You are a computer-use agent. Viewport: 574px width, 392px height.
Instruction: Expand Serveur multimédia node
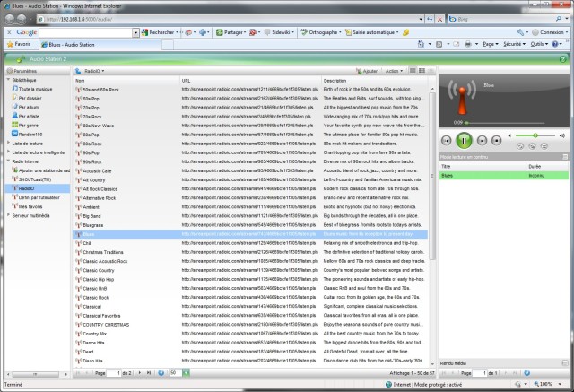8,215
